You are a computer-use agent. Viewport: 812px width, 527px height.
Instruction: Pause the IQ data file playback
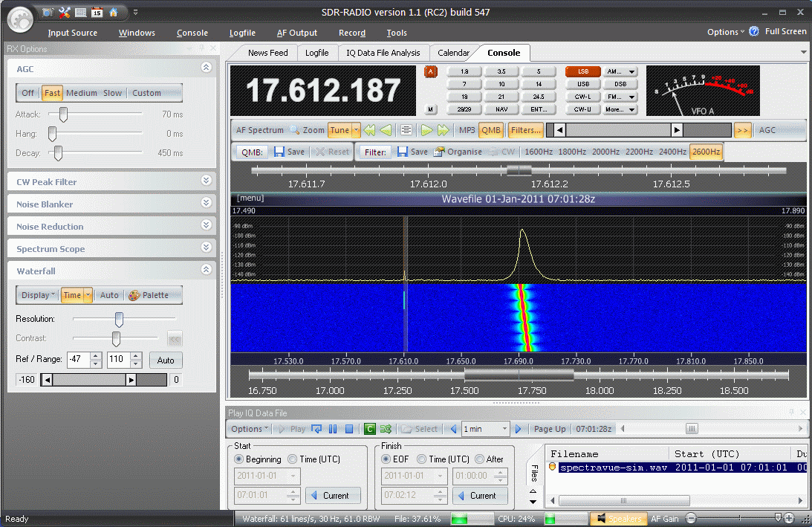click(333, 429)
